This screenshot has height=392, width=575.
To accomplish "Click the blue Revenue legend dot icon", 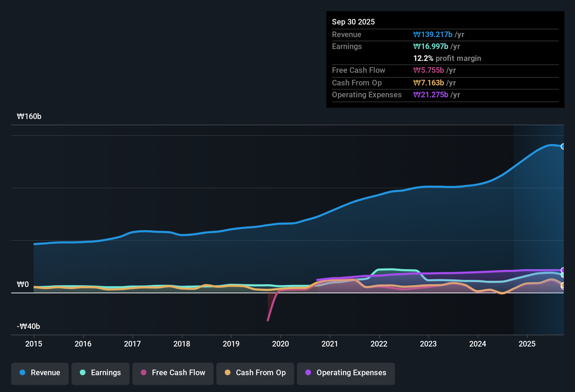I will point(22,373).
